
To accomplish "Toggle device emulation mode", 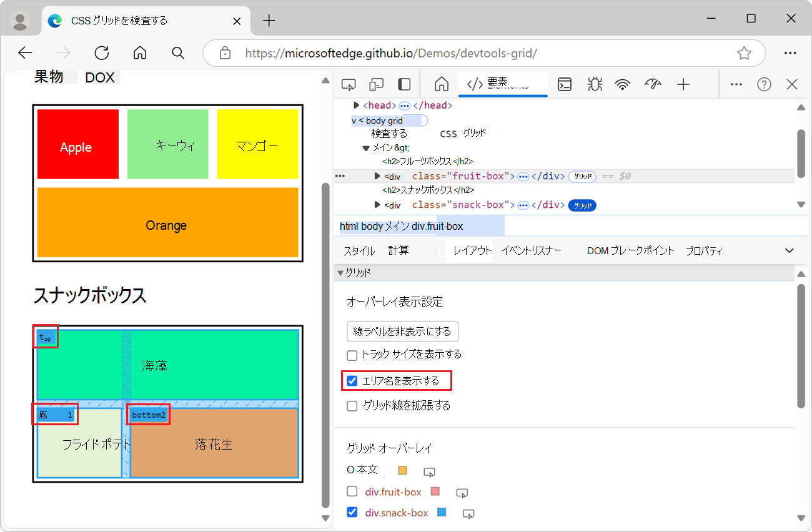I will [376, 84].
